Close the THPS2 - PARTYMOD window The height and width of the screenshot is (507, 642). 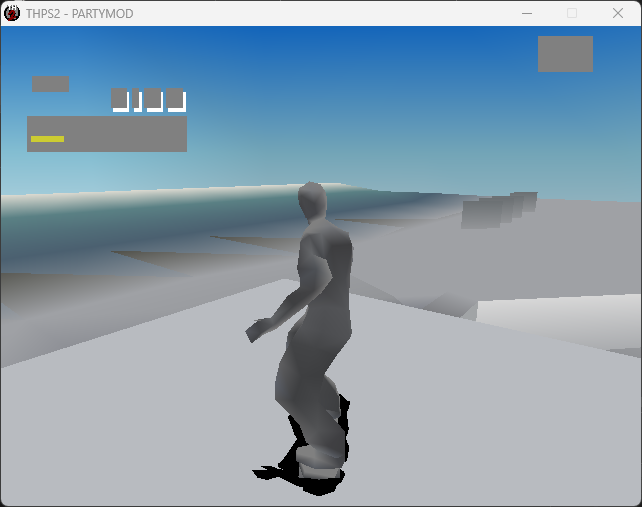tap(618, 14)
